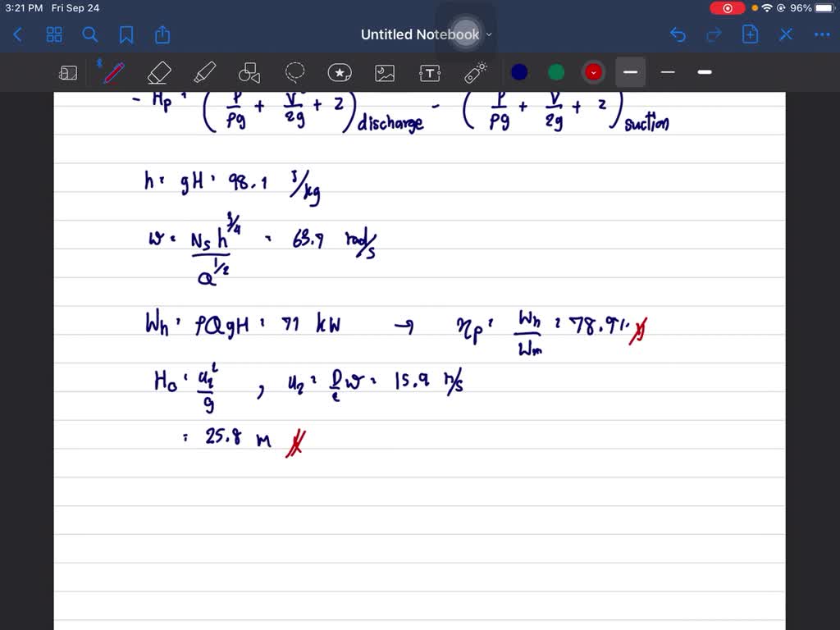Select the Pen tool

tap(112, 72)
